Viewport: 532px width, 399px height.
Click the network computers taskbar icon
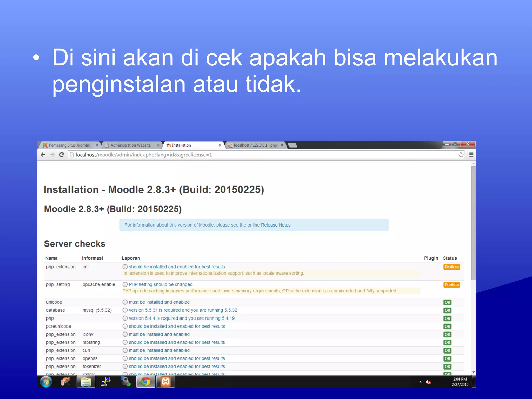point(106,382)
